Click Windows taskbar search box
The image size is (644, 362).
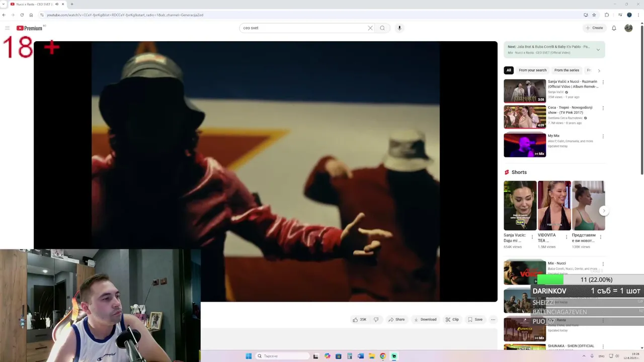pos(282,356)
